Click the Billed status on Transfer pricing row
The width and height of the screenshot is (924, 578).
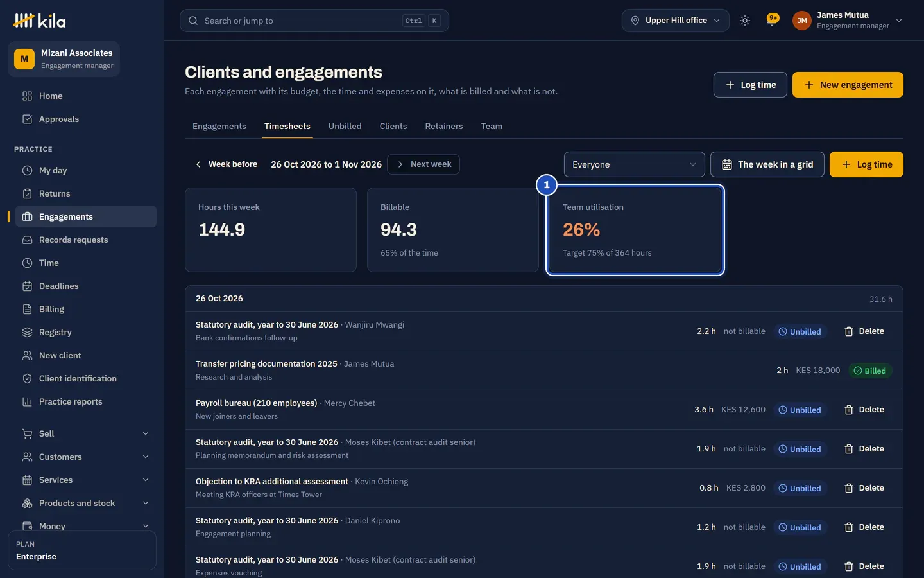tap(869, 371)
